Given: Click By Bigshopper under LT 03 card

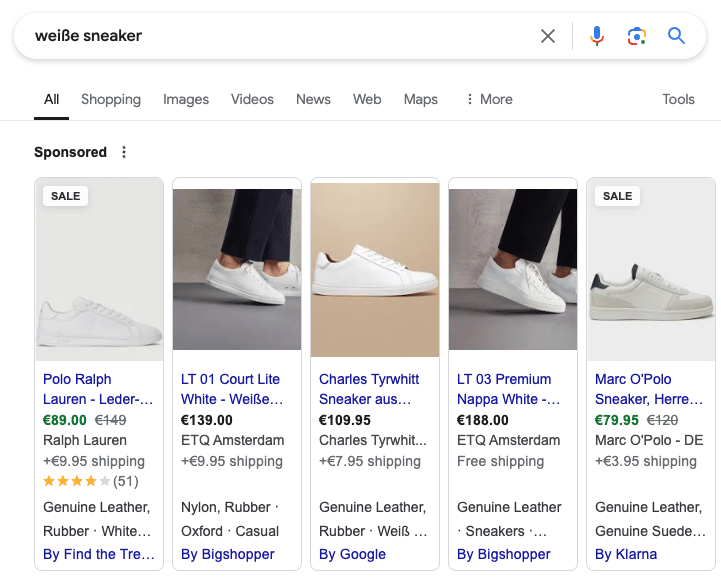Looking at the screenshot, I should (504, 554).
